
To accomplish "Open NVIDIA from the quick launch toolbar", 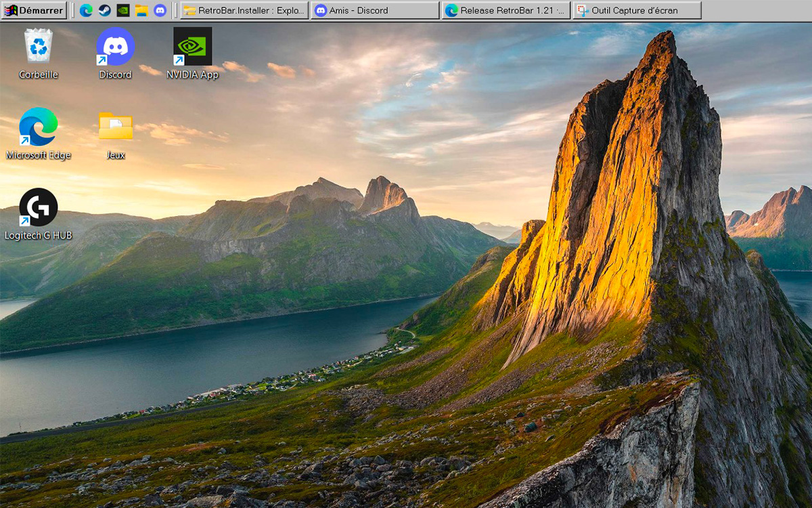I will (122, 9).
